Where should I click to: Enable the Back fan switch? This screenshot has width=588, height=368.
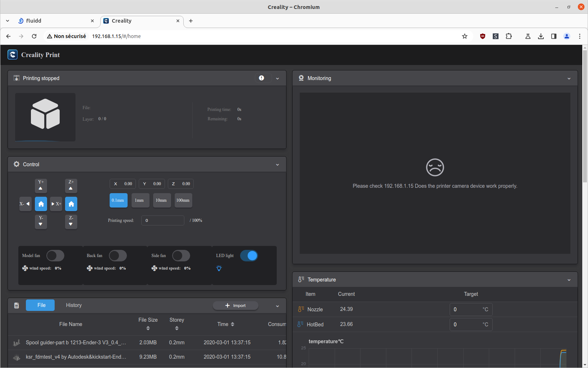(118, 256)
